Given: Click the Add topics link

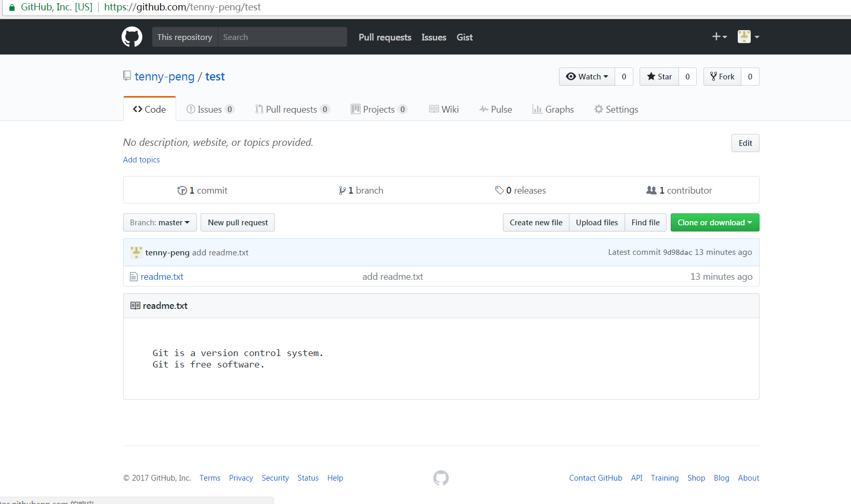Looking at the screenshot, I should (141, 160).
